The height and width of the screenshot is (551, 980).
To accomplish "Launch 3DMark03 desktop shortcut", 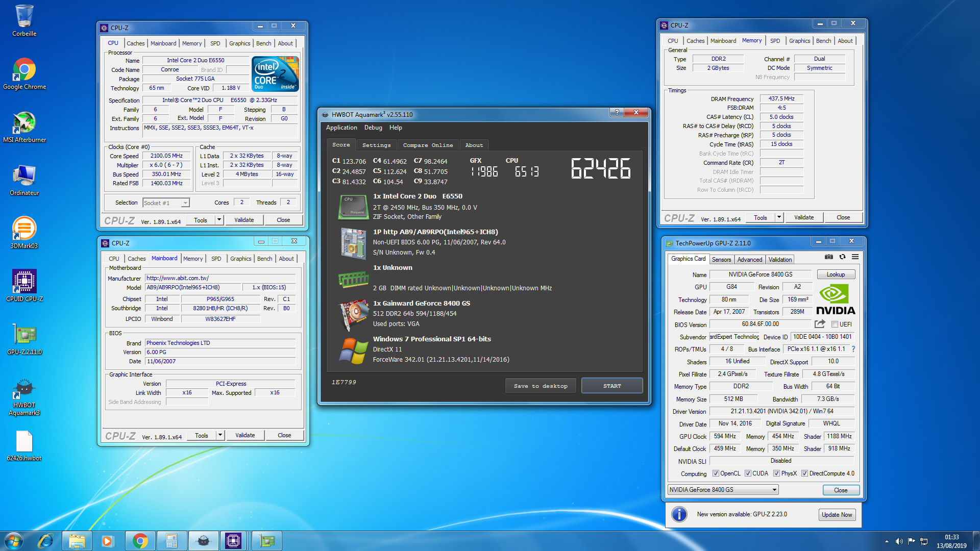I will coord(24,233).
